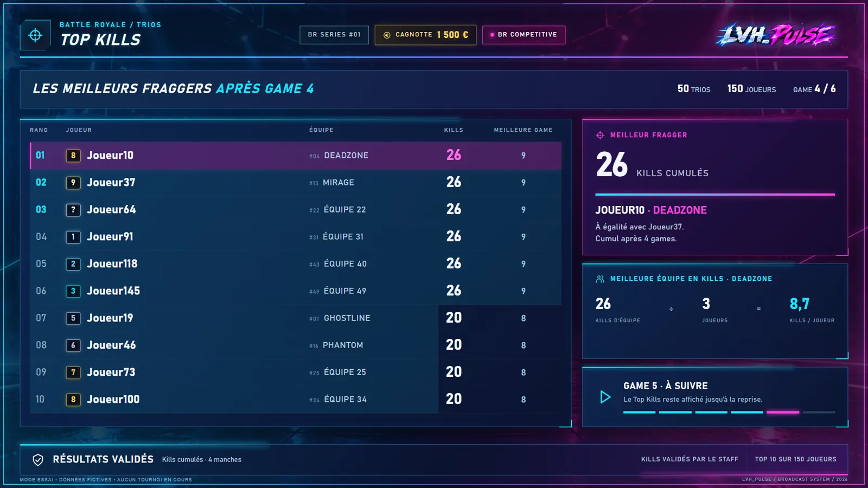Click the PHANTOM team name
The height and width of the screenshot is (488, 868).
(343, 345)
